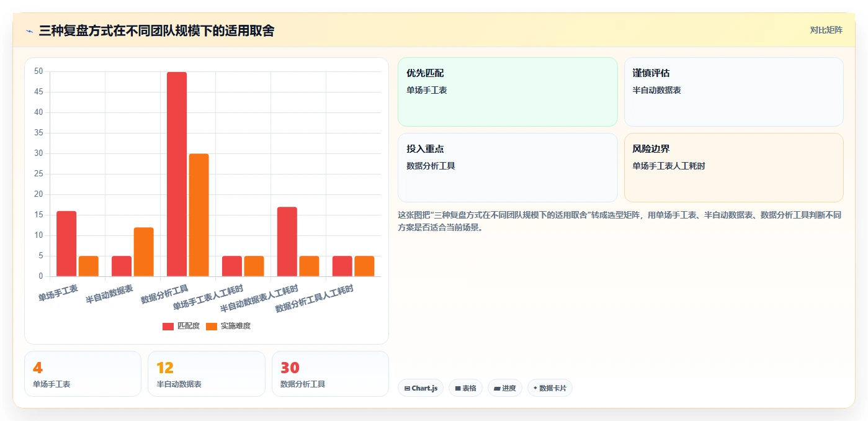Click the sparkle icon in 数据卡片 chip

[x=535, y=388]
